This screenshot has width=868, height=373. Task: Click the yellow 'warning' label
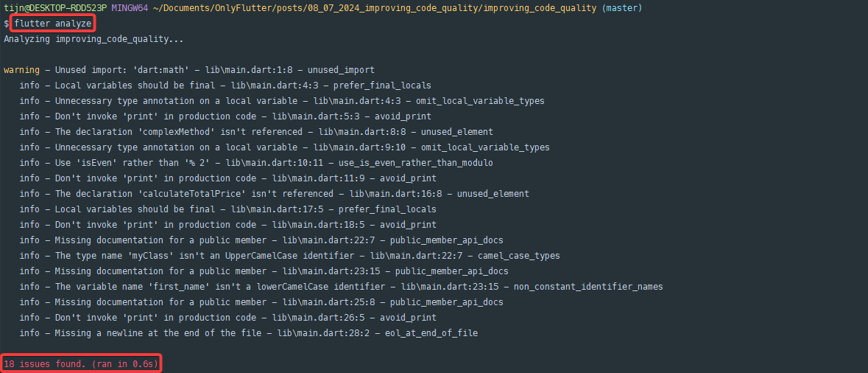(21, 70)
